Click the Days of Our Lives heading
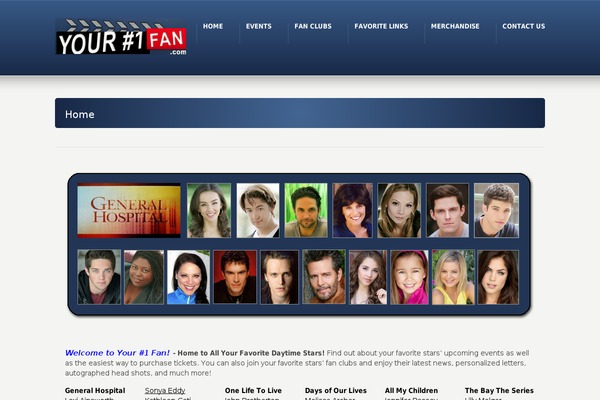This screenshot has width=600, height=400. click(335, 390)
